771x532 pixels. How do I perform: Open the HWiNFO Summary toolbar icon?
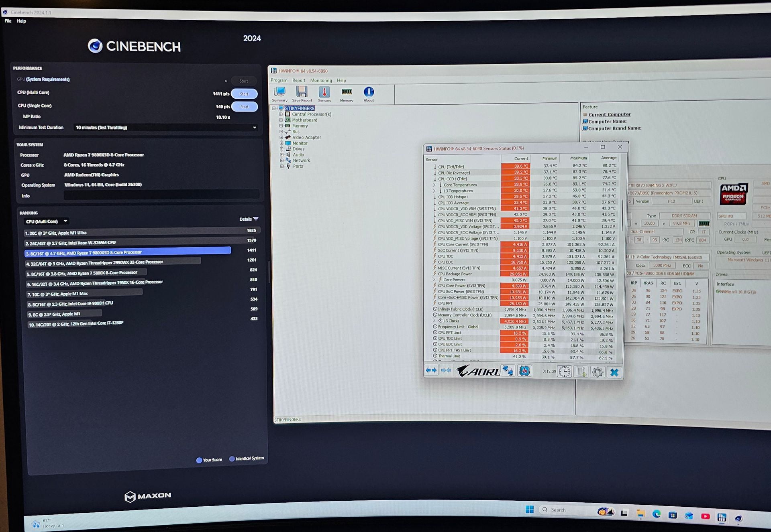(279, 94)
